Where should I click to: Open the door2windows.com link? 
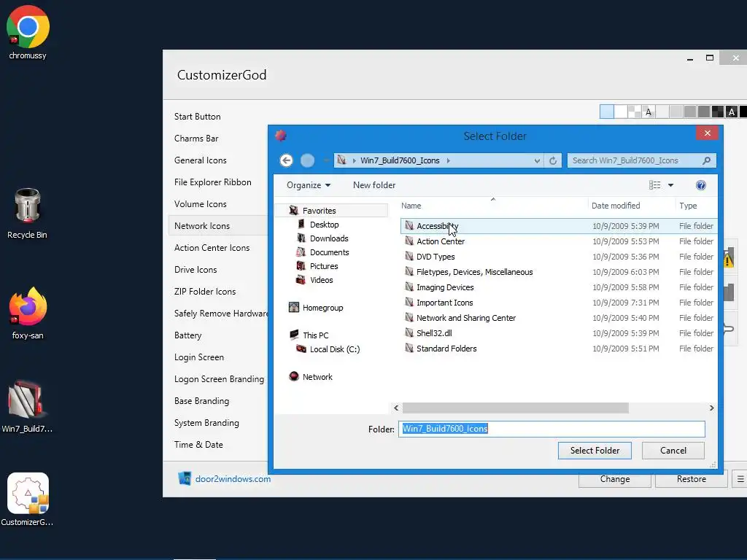coord(233,479)
